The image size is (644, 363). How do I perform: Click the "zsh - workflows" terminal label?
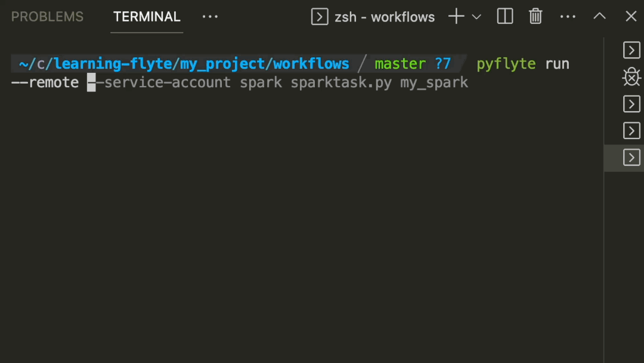click(385, 17)
